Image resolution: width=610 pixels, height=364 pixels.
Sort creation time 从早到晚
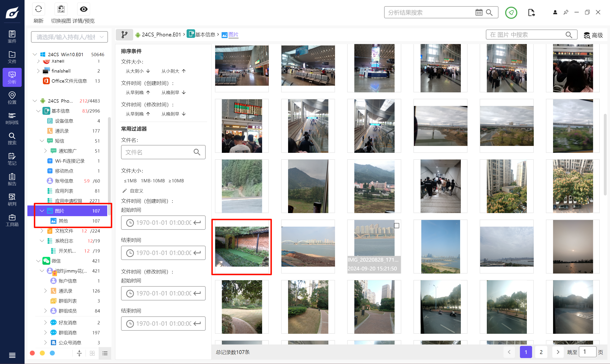click(138, 92)
